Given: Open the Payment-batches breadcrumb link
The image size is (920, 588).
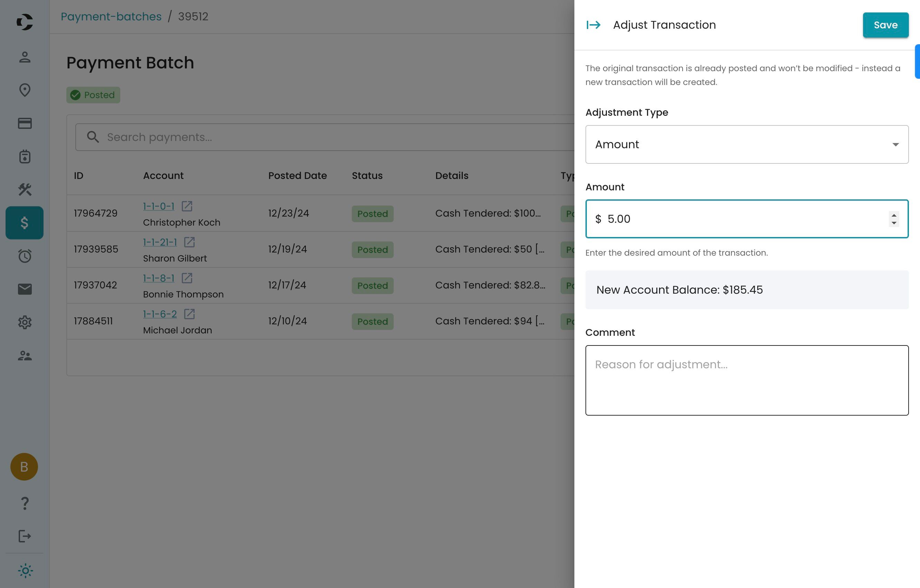Looking at the screenshot, I should coord(111,17).
